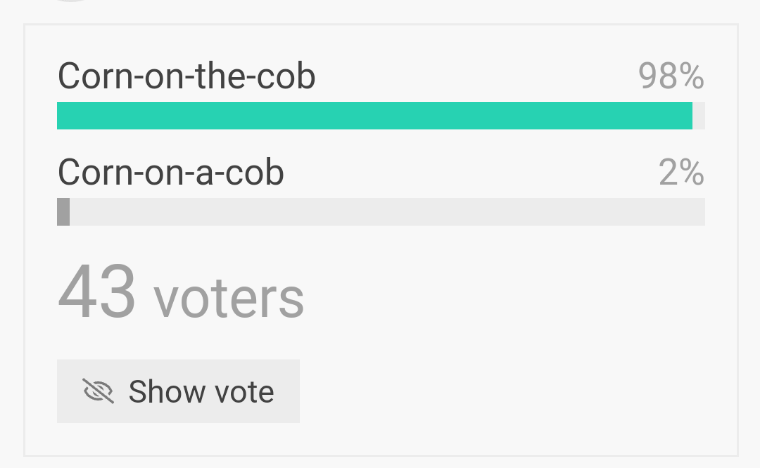Viewport: 760px width, 468px height.
Task: Click the word Corn in Corn-on-a-cob
Action: click(x=91, y=172)
